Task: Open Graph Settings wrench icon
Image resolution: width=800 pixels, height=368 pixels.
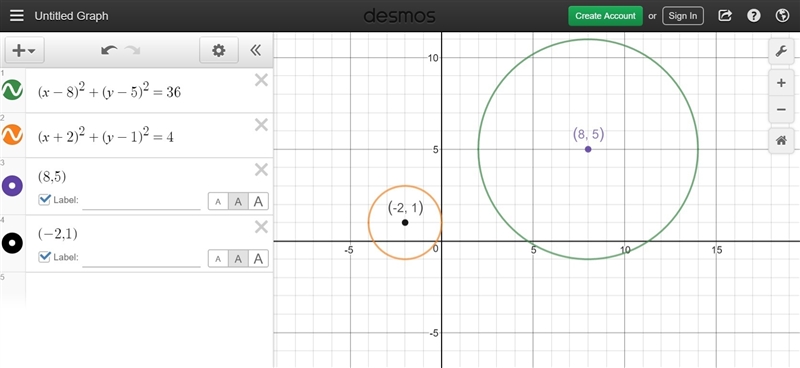Action: [781, 51]
